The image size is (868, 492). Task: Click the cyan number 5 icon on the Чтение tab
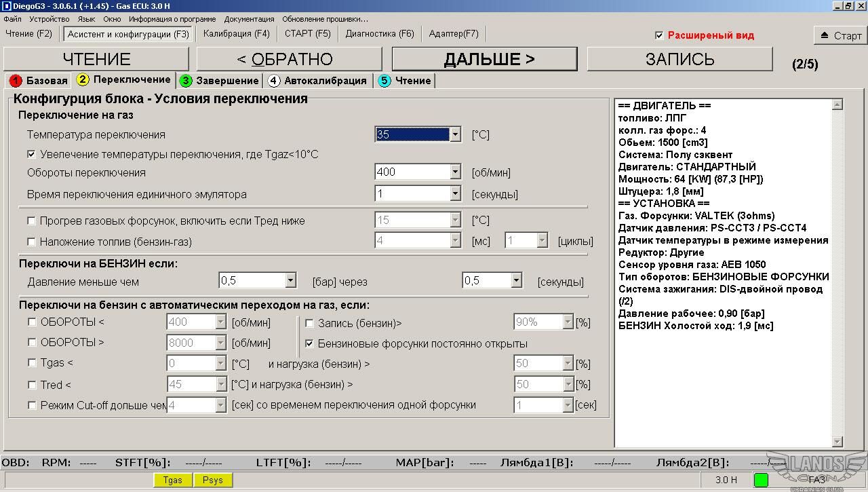(385, 81)
